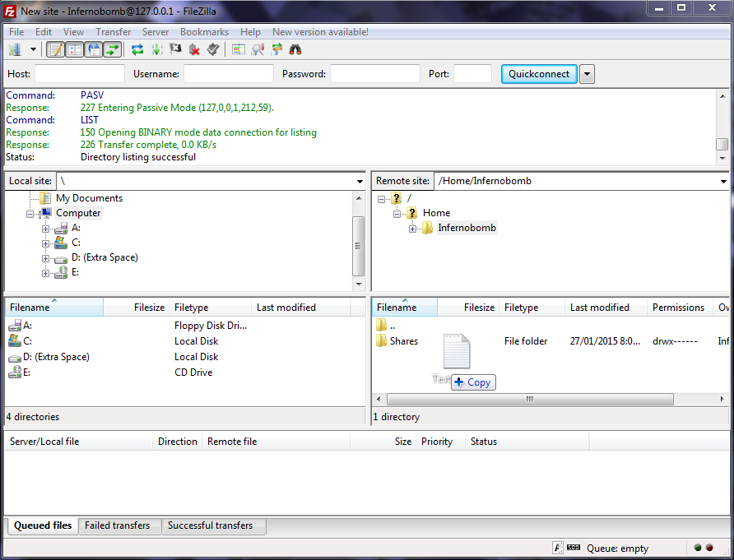Viewport: 734px width, 560px height.
Task: Collapse the Computer node in the local tree
Action: coord(30,214)
